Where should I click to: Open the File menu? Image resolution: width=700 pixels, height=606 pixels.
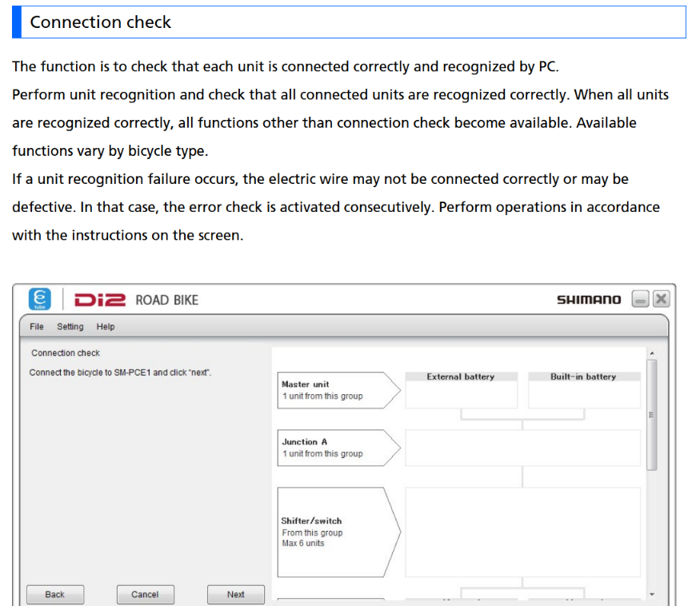(x=37, y=326)
